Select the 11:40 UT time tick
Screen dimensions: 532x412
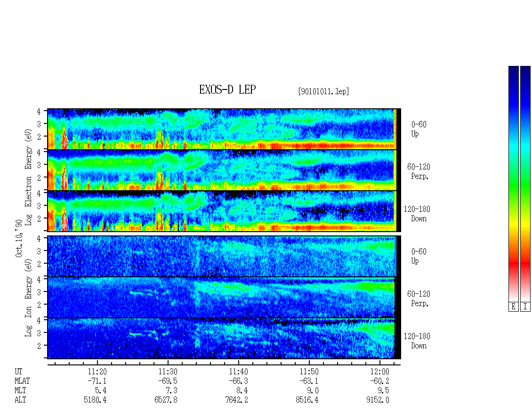tap(239, 372)
